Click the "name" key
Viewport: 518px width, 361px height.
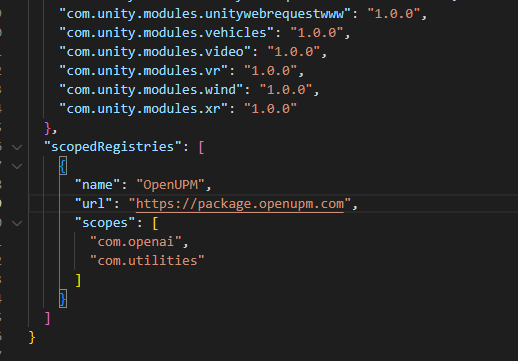[x=97, y=185]
